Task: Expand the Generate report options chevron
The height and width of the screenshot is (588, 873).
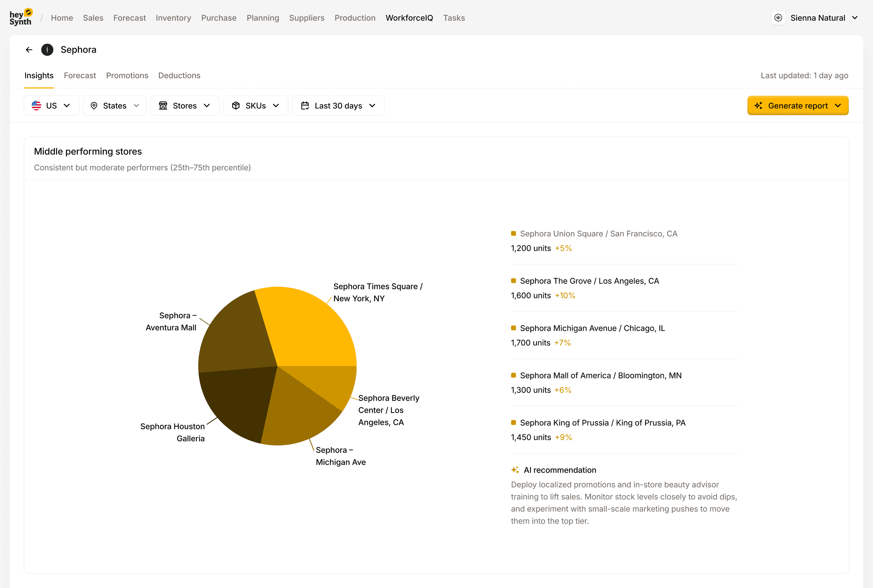Action: click(839, 105)
